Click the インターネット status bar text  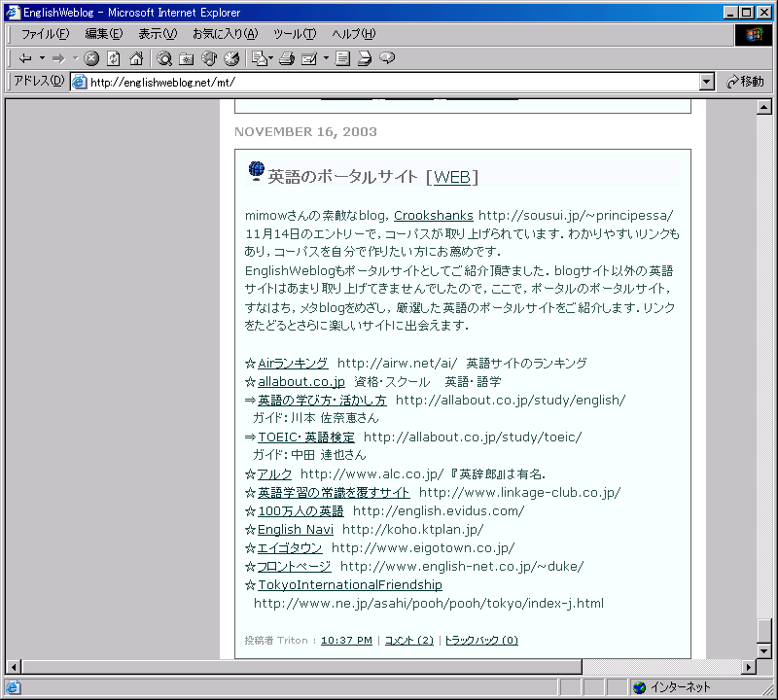click(x=681, y=687)
